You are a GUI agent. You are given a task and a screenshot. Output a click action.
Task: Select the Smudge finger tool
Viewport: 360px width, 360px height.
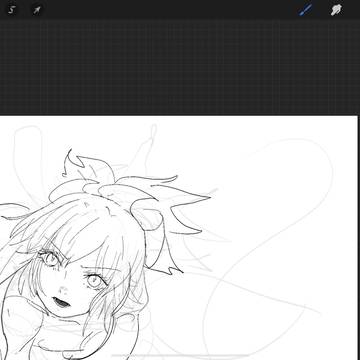point(336,10)
